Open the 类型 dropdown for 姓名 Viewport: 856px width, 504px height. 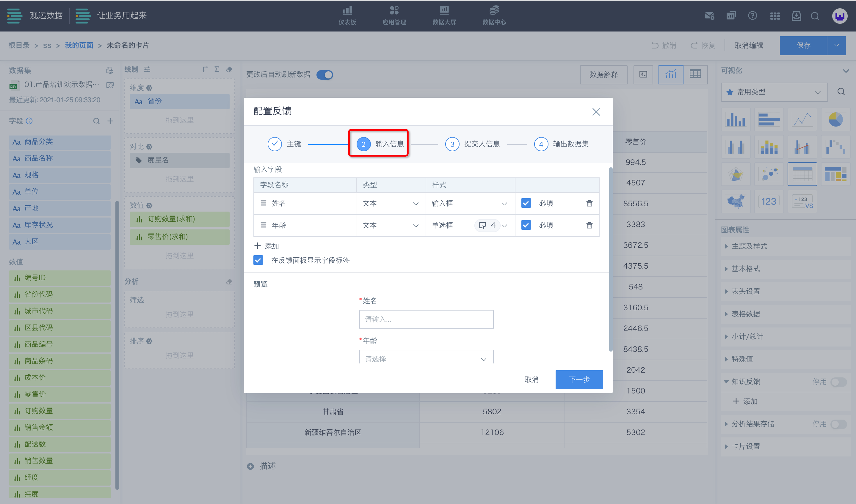pos(391,204)
